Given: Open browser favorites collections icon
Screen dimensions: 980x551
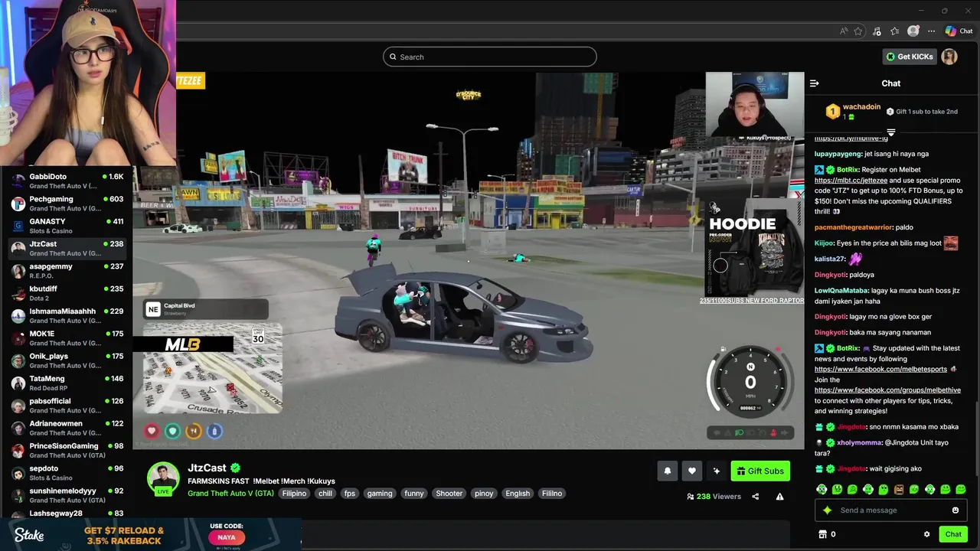Looking at the screenshot, I should (x=894, y=31).
